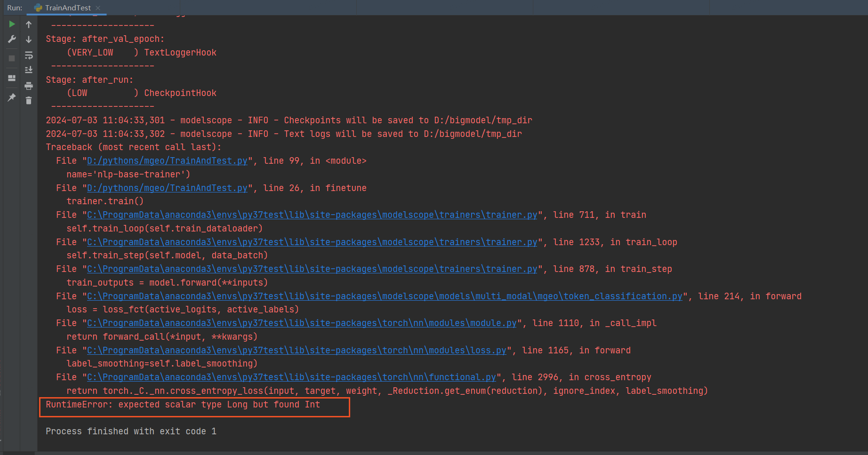Click the RuntimeError message line
868x455 pixels.
pos(183,404)
